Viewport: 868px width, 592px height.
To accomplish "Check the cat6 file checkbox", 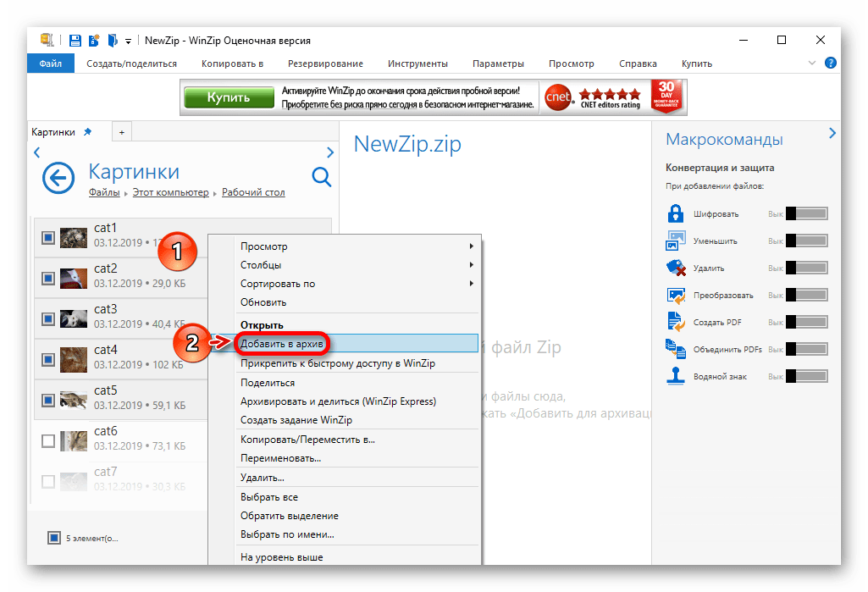I will click(48, 440).
